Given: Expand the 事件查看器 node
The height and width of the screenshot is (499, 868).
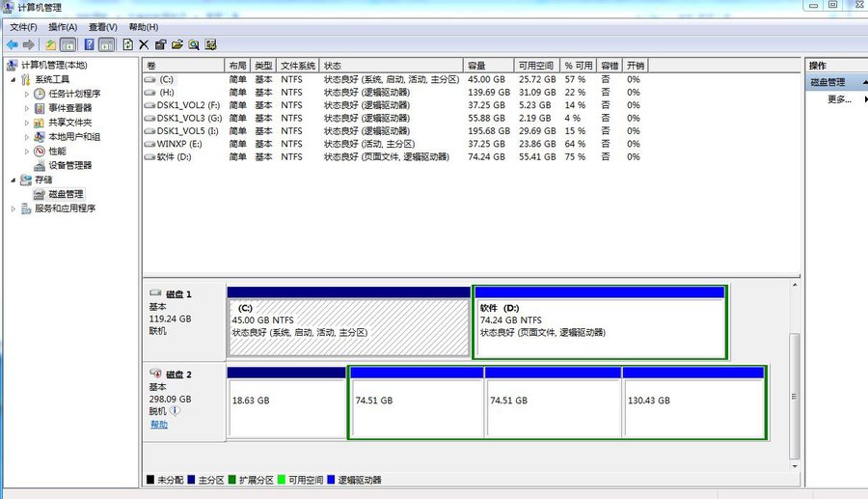Looking at the screenshot, I should [x=27, y=108].
